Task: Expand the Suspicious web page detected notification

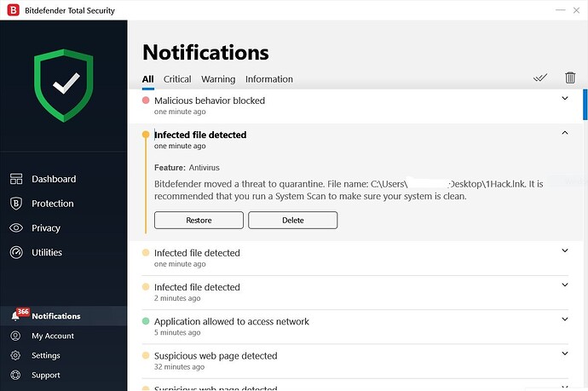Action: click(564, 354)
